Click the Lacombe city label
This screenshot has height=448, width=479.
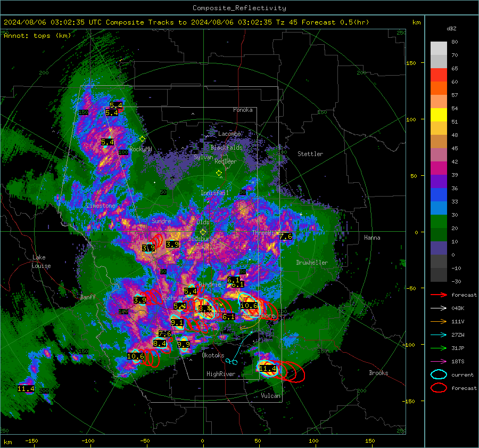[229, 134]
